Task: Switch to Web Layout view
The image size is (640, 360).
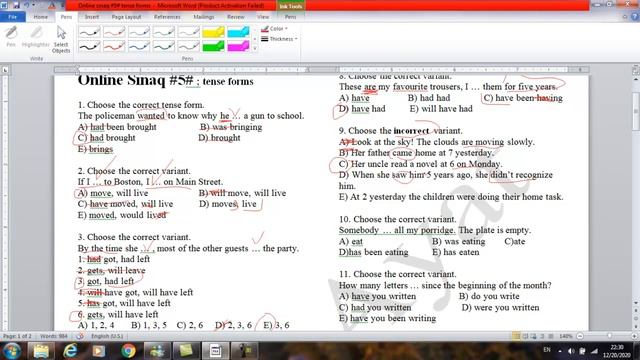Action: tap(534, 336)
